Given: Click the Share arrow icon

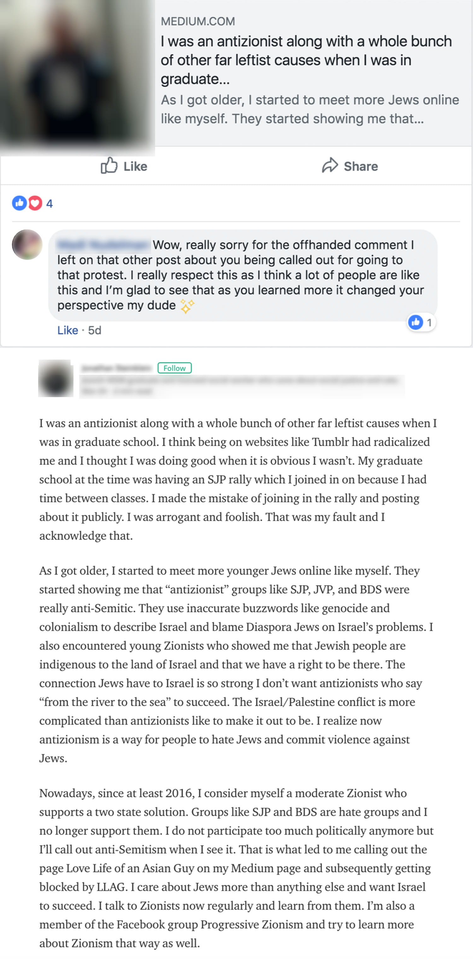Looking at the screenshot, I should coord(330,166).
